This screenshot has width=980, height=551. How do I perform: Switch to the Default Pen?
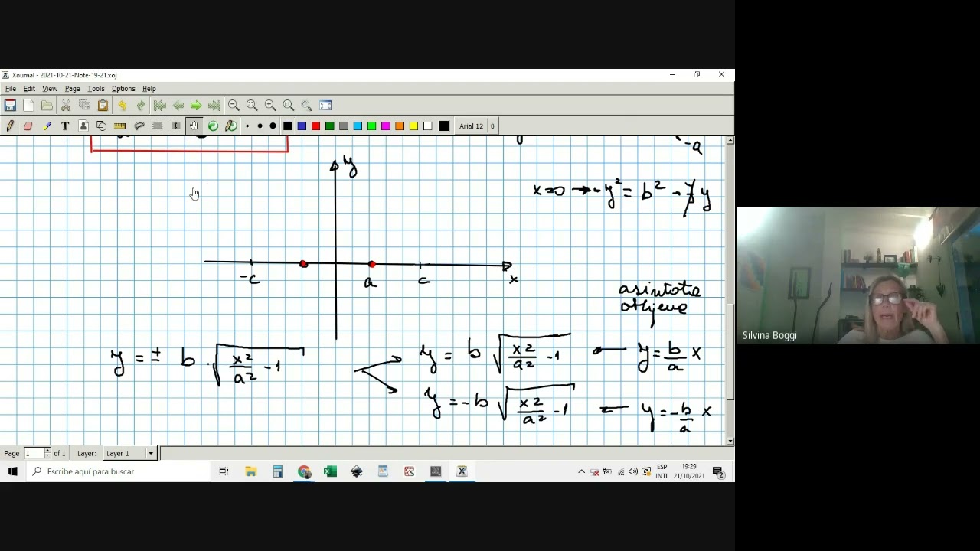(x=230, y=126)
